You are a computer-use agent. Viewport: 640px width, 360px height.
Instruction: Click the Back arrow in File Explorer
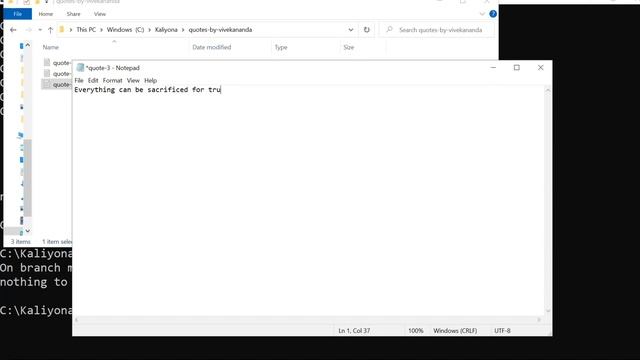[x=13, y=30]
